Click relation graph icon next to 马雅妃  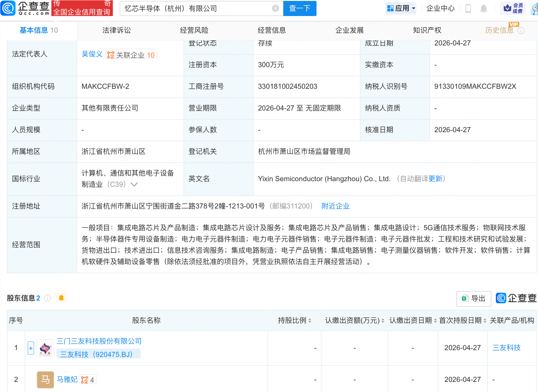click(x=85, y=380)
